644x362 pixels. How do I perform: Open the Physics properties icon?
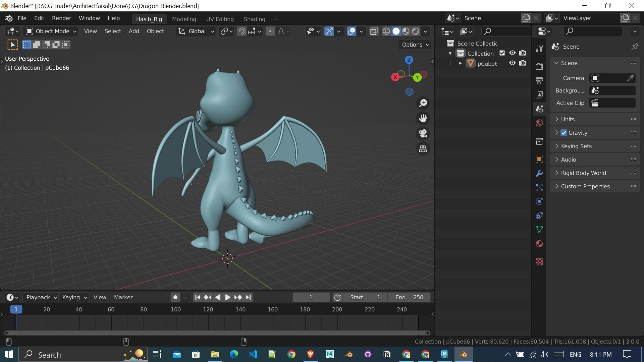539,201
